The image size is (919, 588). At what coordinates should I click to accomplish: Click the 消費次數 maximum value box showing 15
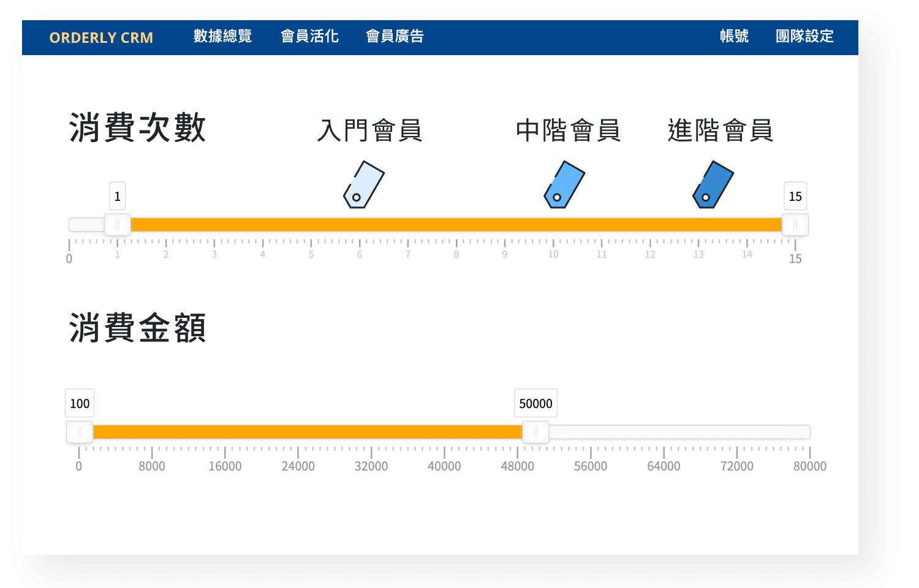(x=795, y=197)
